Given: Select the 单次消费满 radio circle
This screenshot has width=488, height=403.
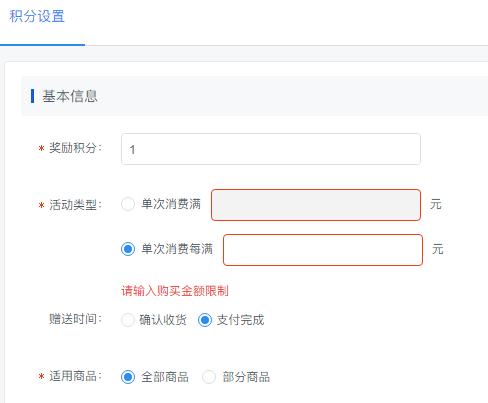Looking at the screenshot, I should (128, 204).
